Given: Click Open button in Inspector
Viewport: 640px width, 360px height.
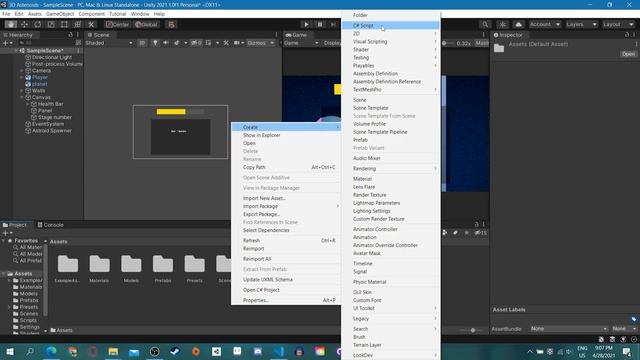Looking at the screenshot, I should coord(628,54).
